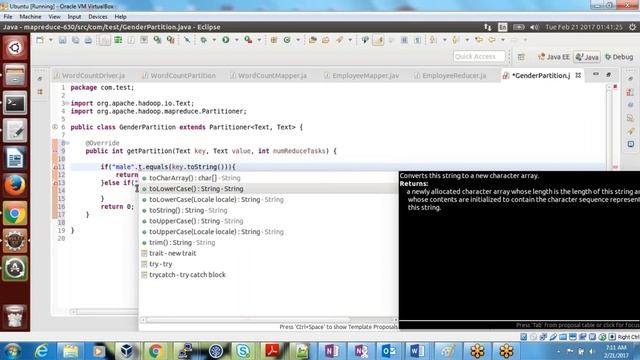Open the Debug dropdown arrow
Viewport: 640px width, 360px height.
tap(214, 40)
